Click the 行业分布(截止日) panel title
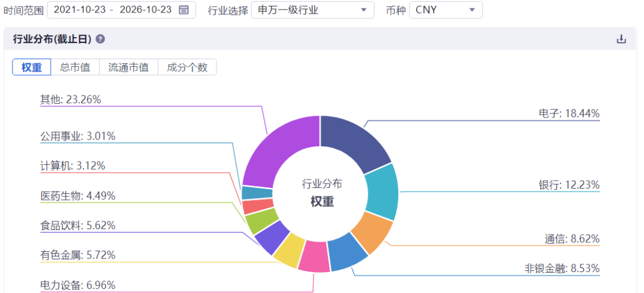 click(52, 39)
